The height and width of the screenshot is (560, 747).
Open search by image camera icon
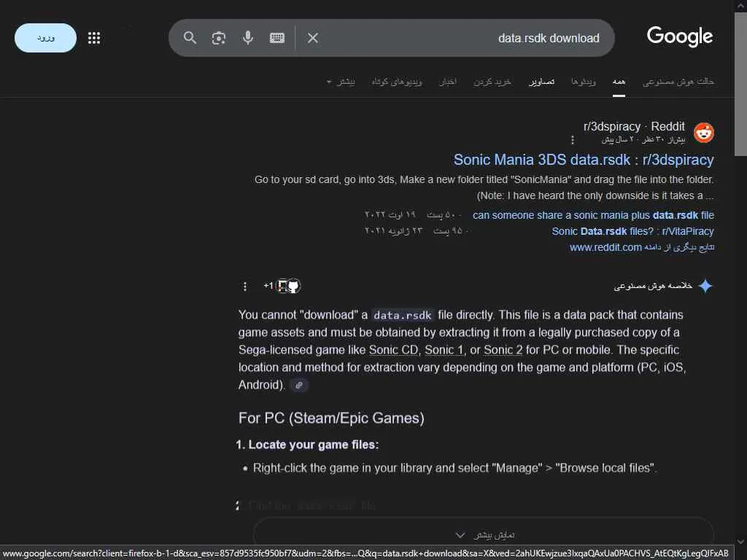tap(219, 38)
